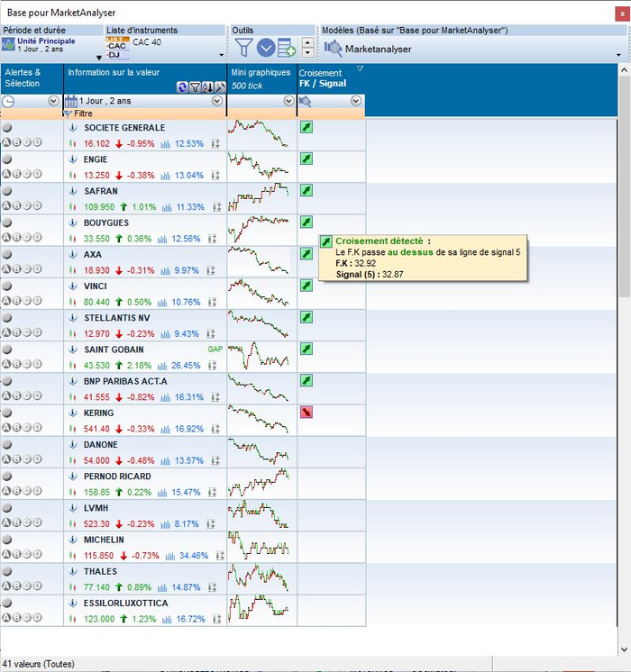Click the volume bars icon in VINCI row
The height and width of the screenshot is (672, 631).
point(162,303)
